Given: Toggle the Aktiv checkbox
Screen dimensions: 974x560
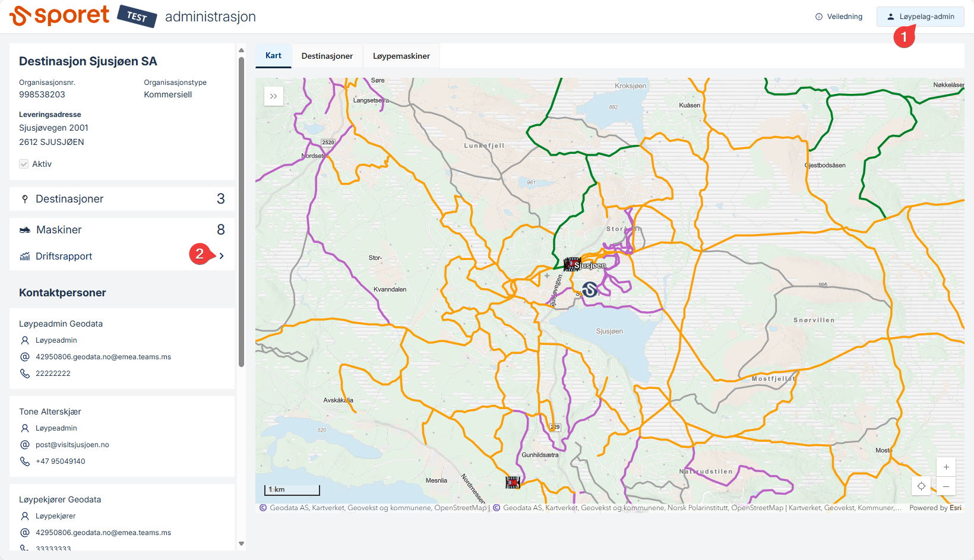Looking at the screenshot, I should click(24, 164).
